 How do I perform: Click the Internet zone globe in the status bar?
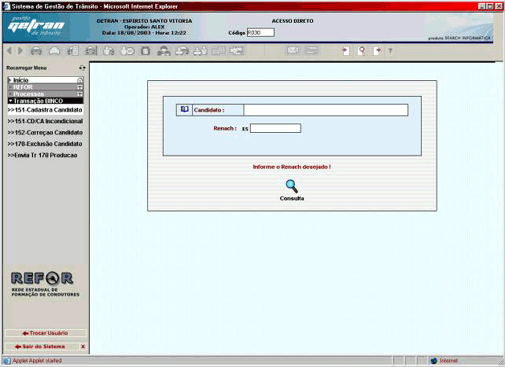pos(434,361)
